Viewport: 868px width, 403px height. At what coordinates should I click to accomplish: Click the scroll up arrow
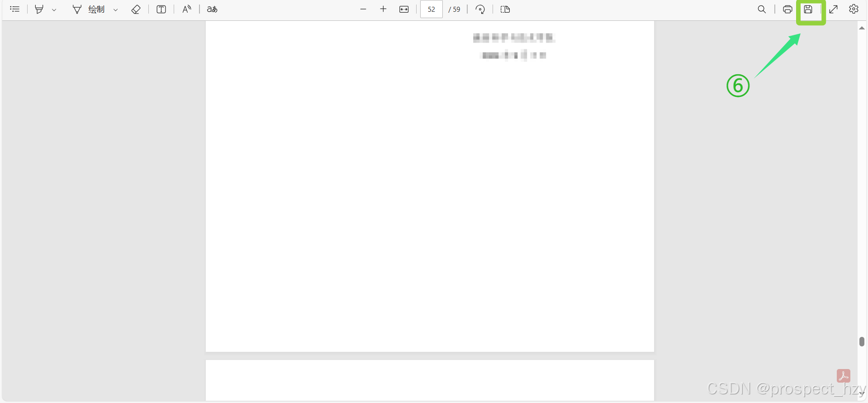point(862,28)
